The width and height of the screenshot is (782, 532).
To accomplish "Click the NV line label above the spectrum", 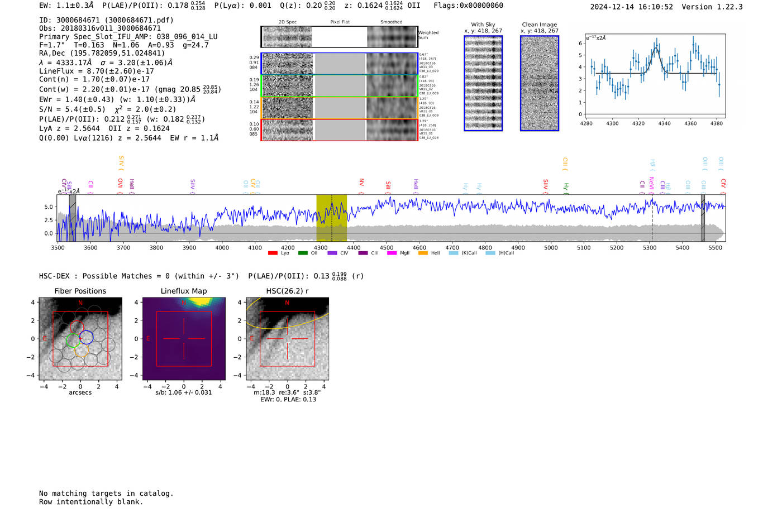I will click(x=361, y=183).
